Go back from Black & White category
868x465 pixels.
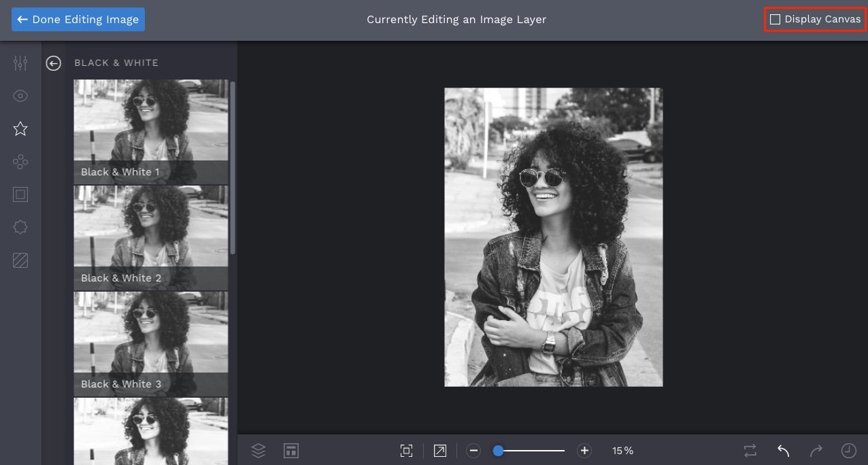pos(54,63)
